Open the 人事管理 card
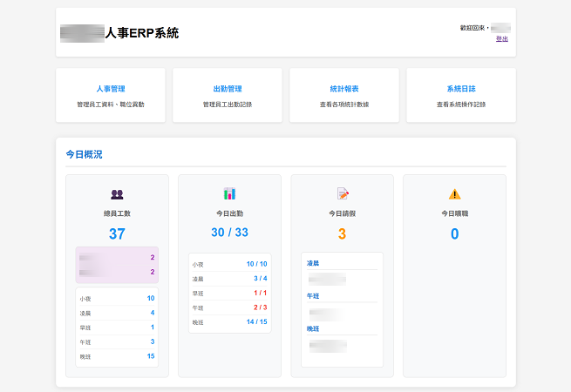571x392 pixels. point(111,95)
